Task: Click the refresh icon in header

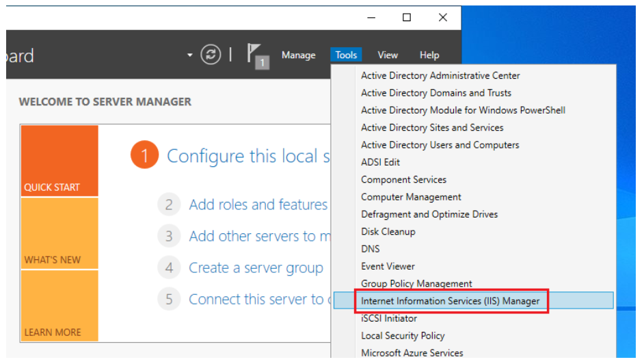Action: tap(211, 55)
